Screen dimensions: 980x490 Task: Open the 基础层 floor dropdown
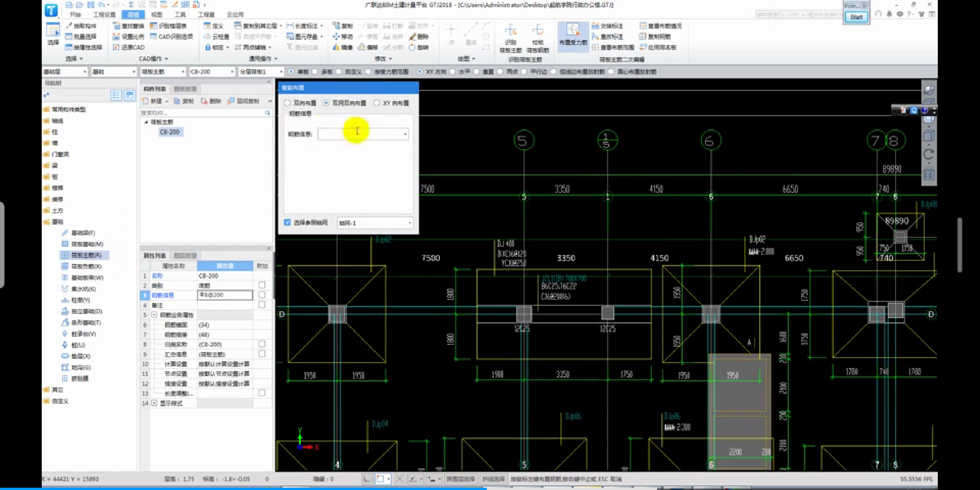(x=65, y=72)
